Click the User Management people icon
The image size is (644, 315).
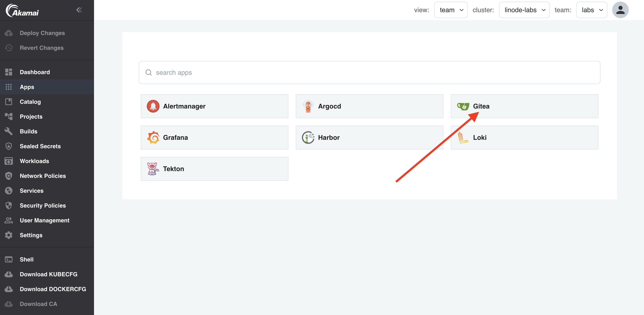(9, 220)
